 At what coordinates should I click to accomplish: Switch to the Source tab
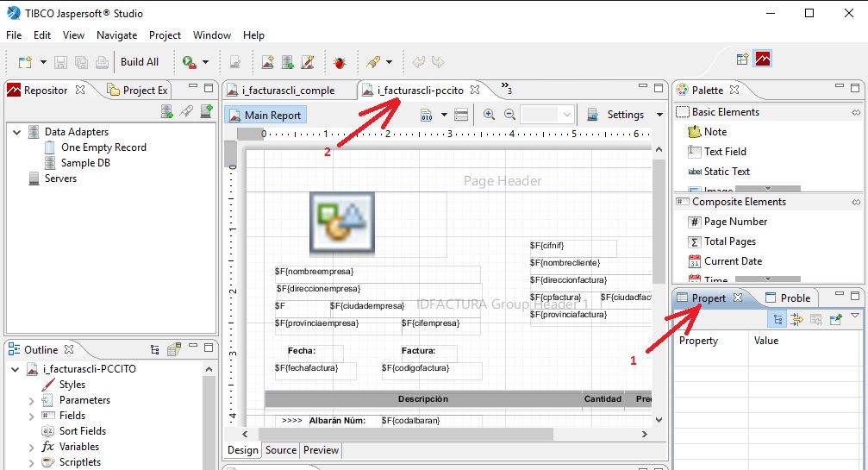(x=281, y=450)
